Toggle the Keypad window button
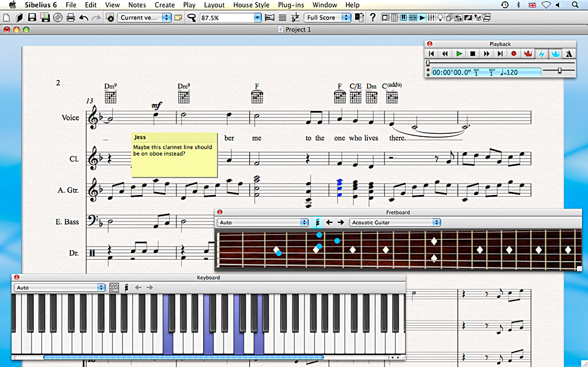 coord(395,18)
